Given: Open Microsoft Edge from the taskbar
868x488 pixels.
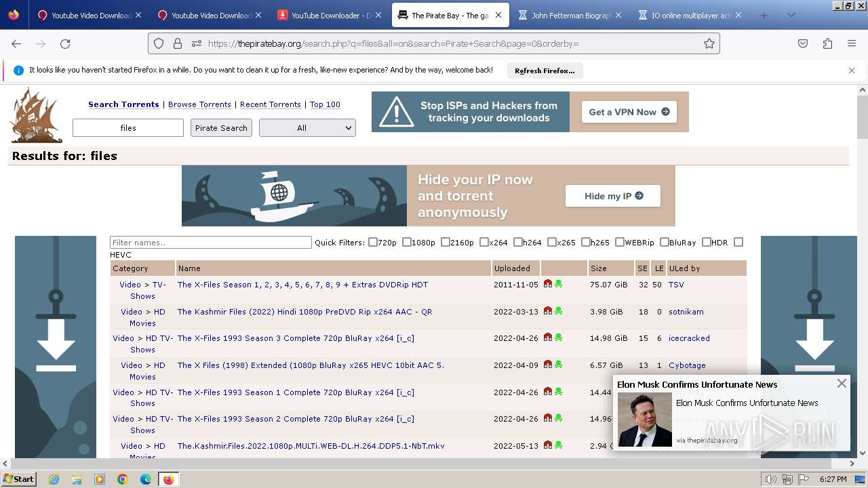Looking at the screenshot, I should click(146, 479).
